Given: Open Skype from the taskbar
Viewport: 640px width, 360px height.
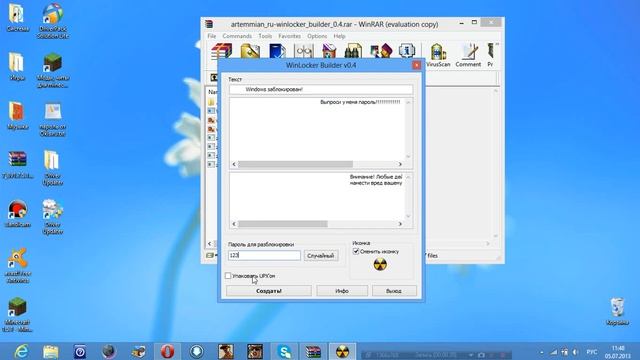Looking at the screenshot, I should coord(284,351).
